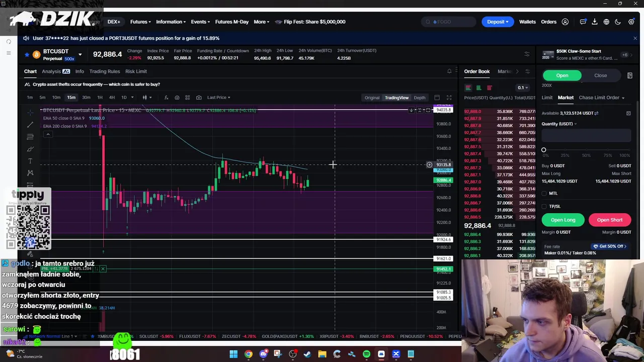Select the trend line drawing tool
The width and height of the screenshot is (644, 362).
point(30,124)
